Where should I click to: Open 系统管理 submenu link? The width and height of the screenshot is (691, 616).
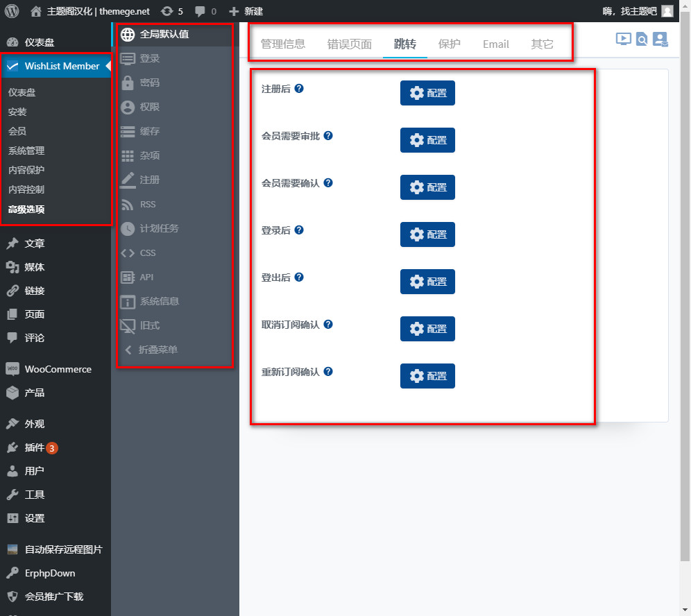[x=26, y=151]
